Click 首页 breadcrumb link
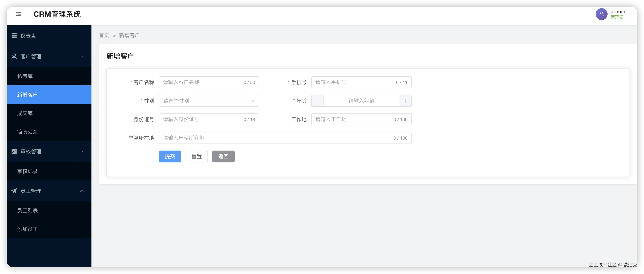Image resolution: width=644 pixels, height=274 pixels. (x=104, y=35)
